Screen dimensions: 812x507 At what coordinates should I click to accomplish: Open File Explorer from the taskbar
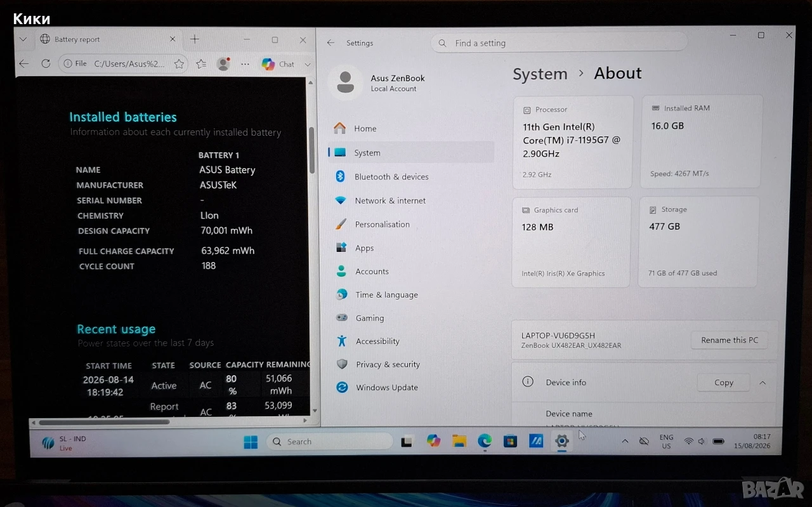click(x=459, y=441)
